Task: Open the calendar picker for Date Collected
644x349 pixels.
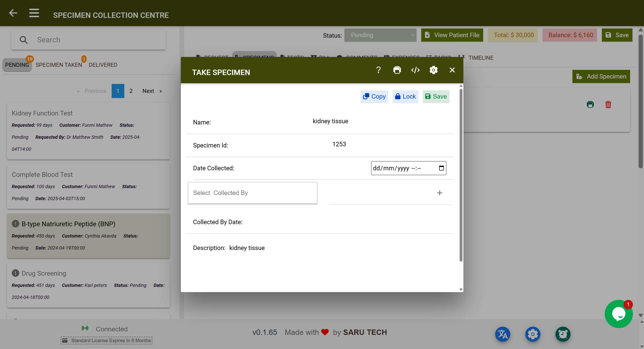Action: click(x=441, y=168)
